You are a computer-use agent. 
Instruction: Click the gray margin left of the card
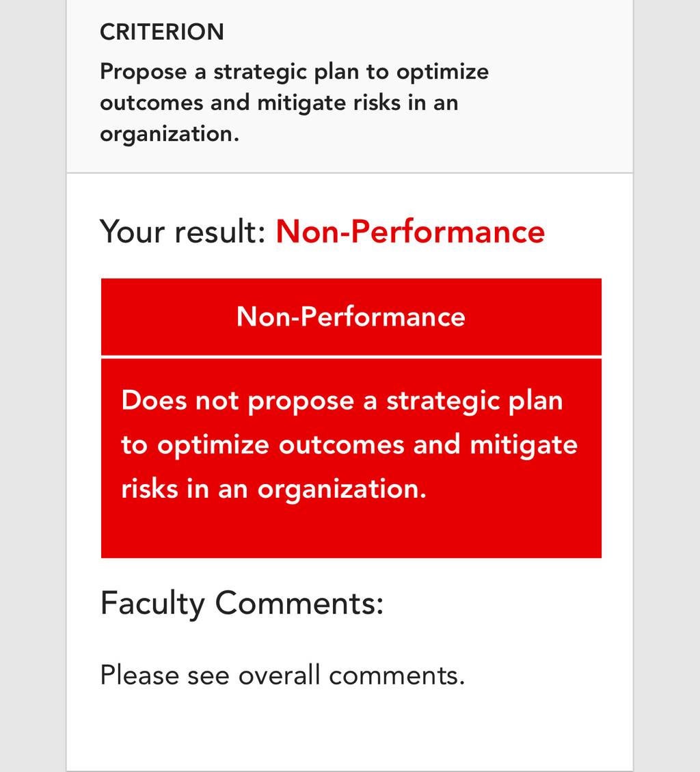[33, 386]
